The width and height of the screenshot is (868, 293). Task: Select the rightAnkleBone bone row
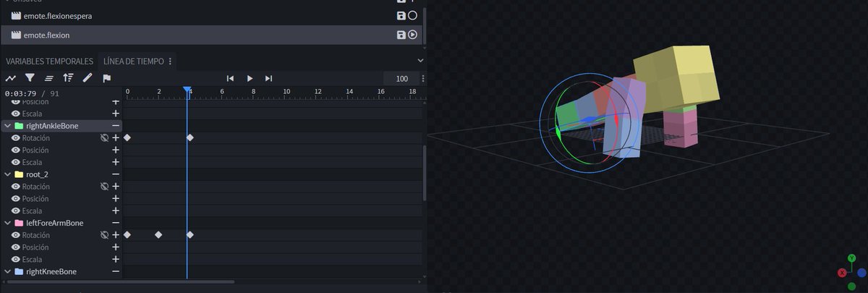point(61,126)
